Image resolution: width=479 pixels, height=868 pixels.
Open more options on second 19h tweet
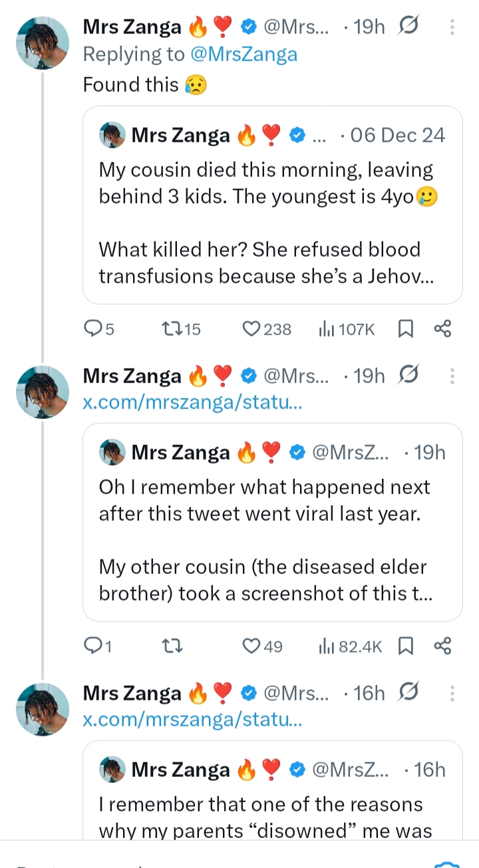452,376
